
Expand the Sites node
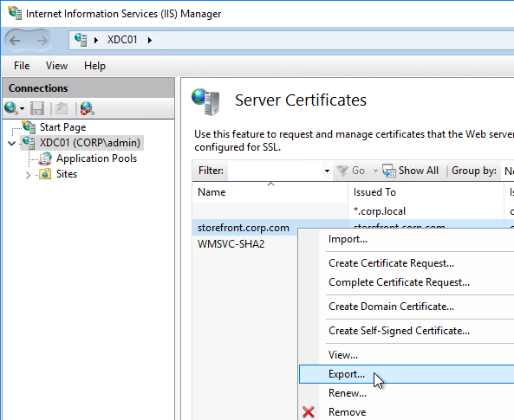29,175
